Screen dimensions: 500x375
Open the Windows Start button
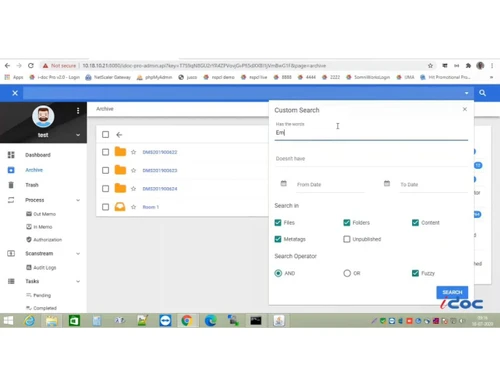pyautogui.click(x=8, y=321)
